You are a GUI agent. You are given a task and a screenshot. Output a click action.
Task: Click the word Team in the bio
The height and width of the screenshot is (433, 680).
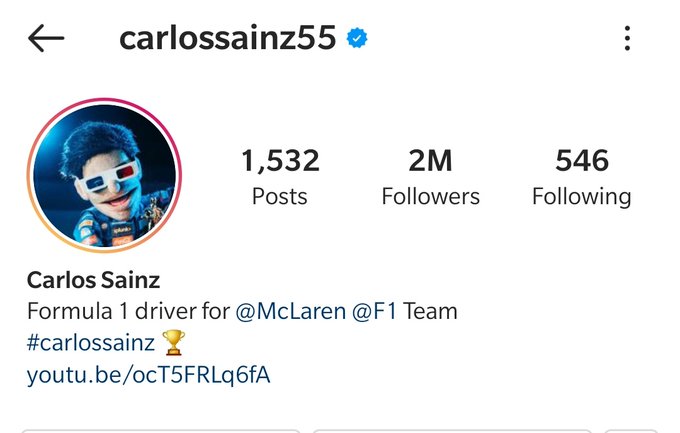pos(430,312)
